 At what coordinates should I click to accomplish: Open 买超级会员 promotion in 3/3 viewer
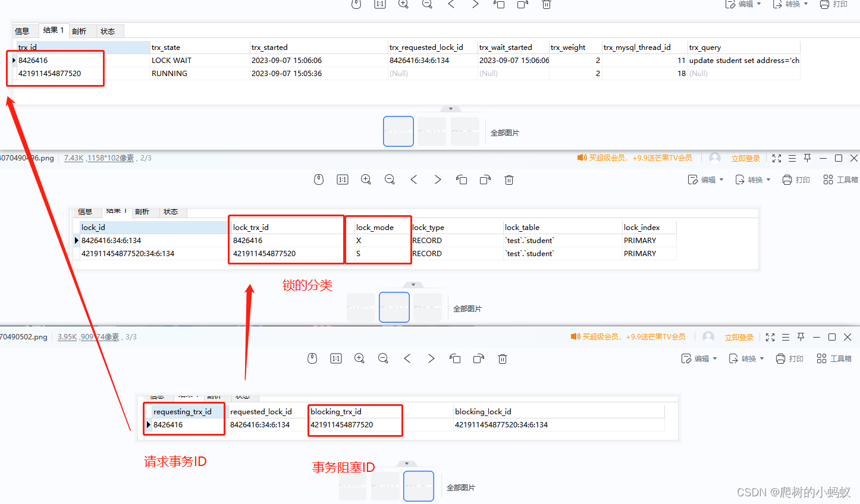click(628, 336)
